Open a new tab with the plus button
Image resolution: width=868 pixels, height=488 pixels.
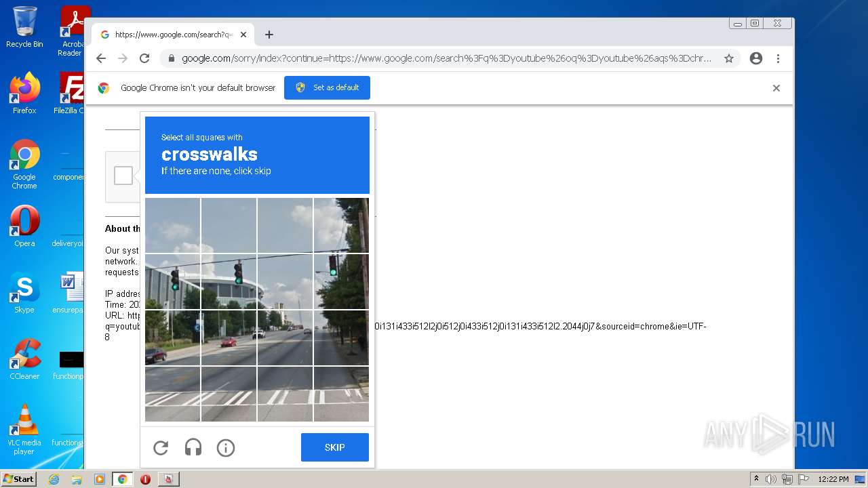point(269,35)
